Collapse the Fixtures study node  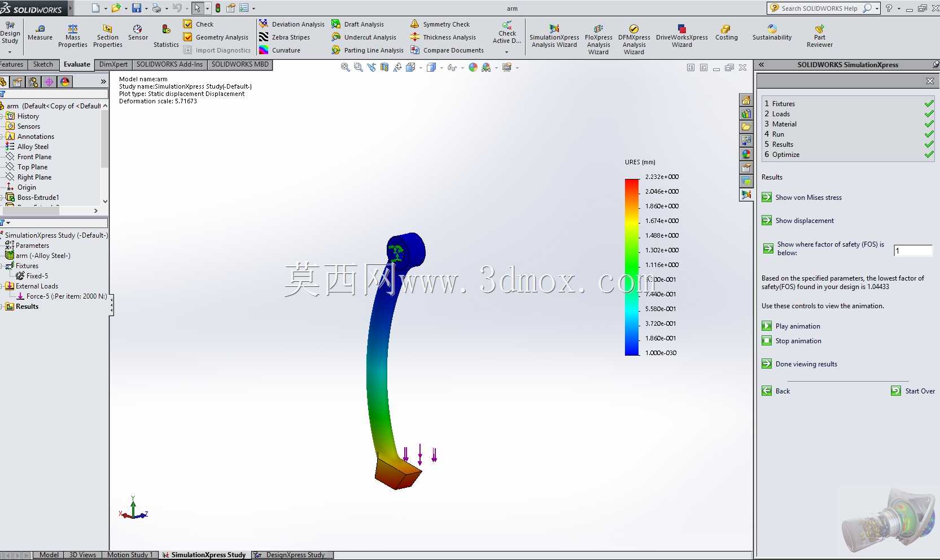(x=2, y=266)
